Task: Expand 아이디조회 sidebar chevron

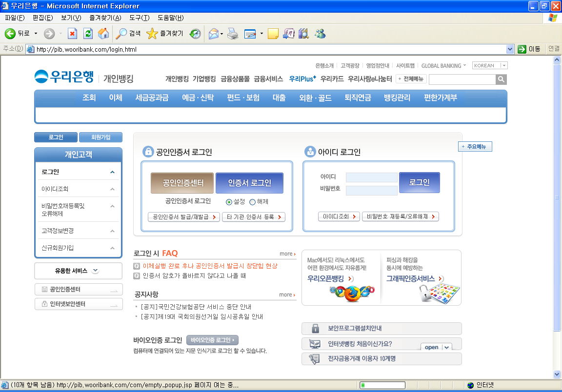Action: point(112,189)
